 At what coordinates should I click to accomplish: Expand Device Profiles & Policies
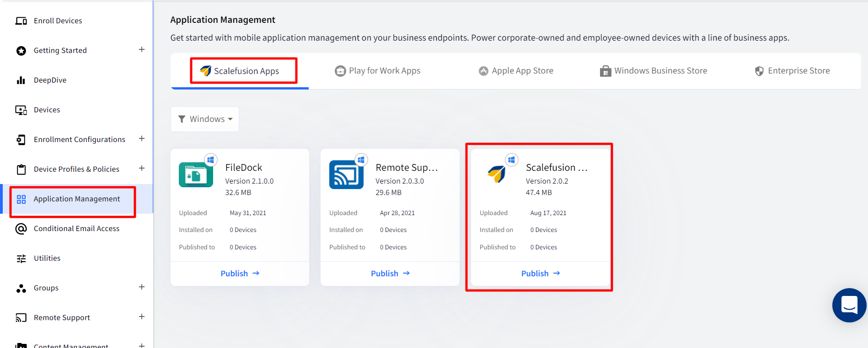(142, 169)
